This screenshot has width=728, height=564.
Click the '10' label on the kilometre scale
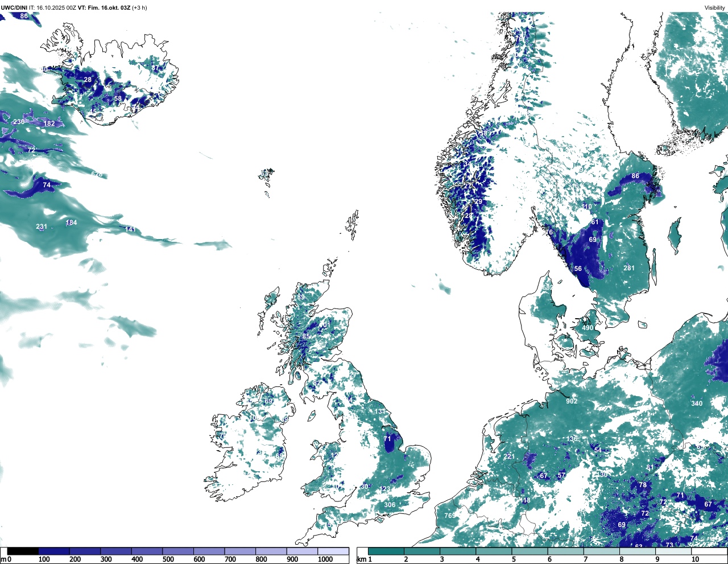click(x=695, y=559)
